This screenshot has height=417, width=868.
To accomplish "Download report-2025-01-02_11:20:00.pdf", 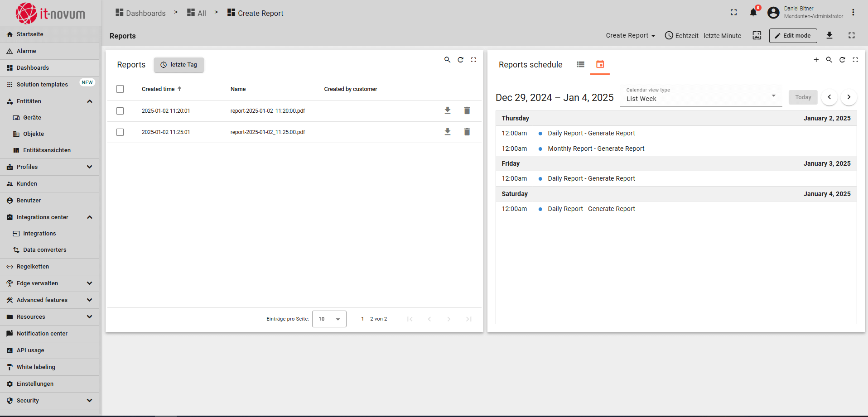I will [x=448, y=110].
